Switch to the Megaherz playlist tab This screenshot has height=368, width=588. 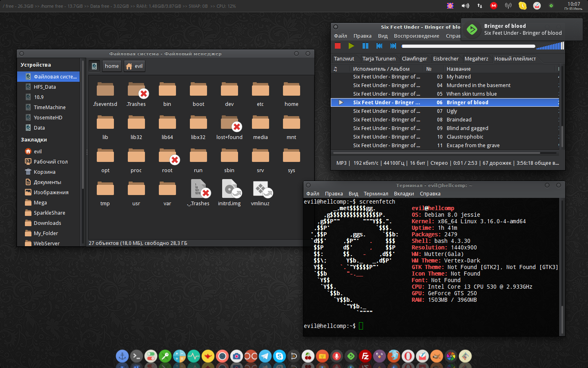pos(477,58)
